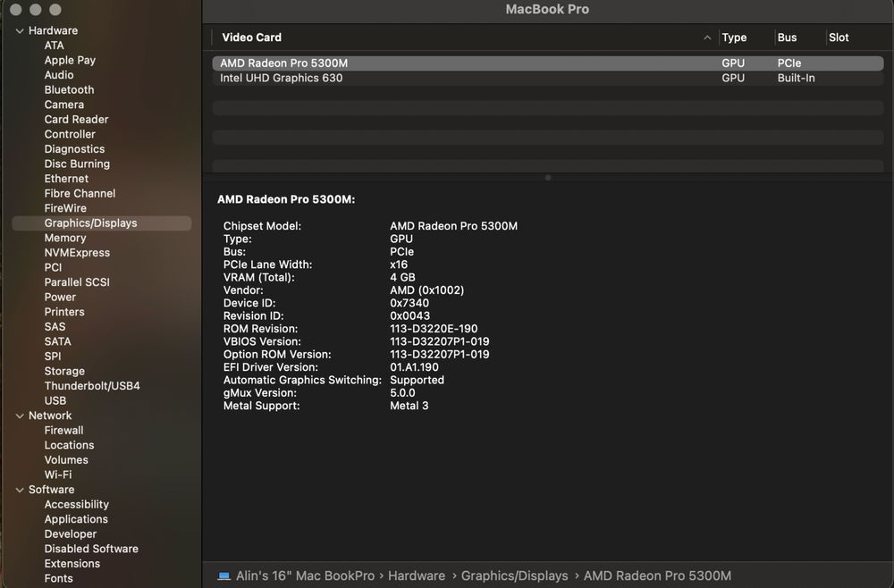Open ATA in the sidebar

pos(55,46)
